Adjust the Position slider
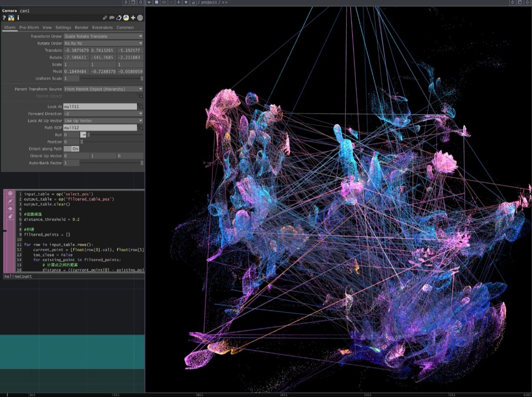 [112, 142]
